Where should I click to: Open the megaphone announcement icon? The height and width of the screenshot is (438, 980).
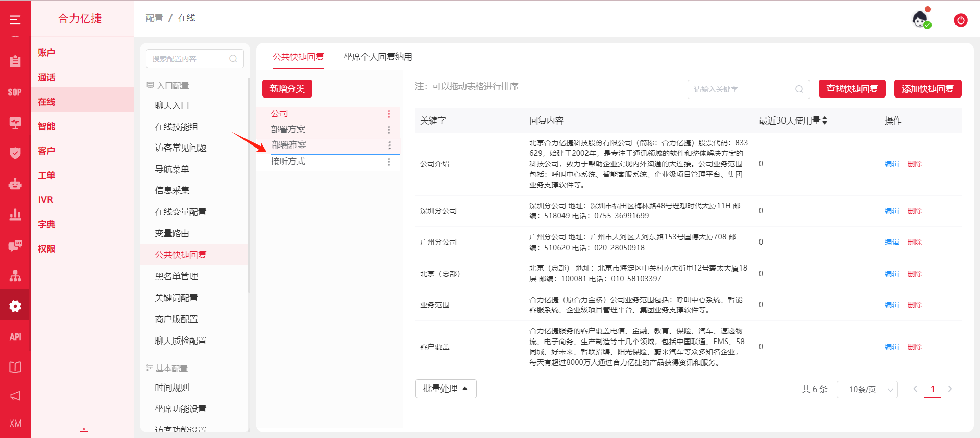click(15, 396)
